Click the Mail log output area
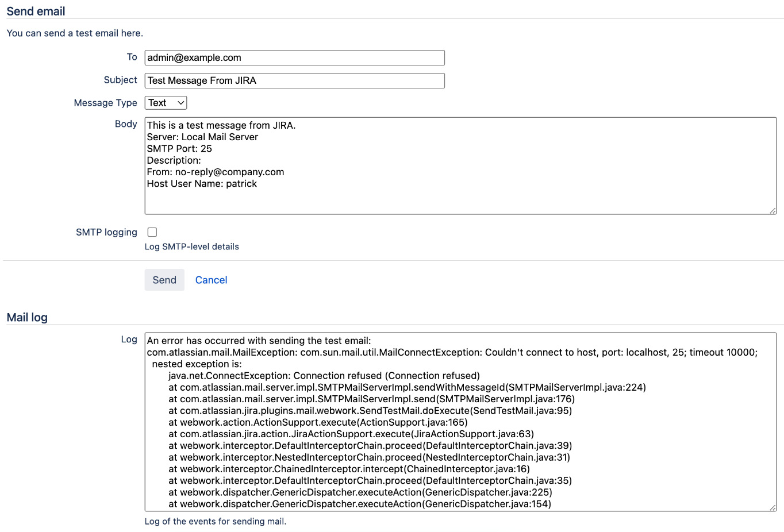 coord(402,419)
